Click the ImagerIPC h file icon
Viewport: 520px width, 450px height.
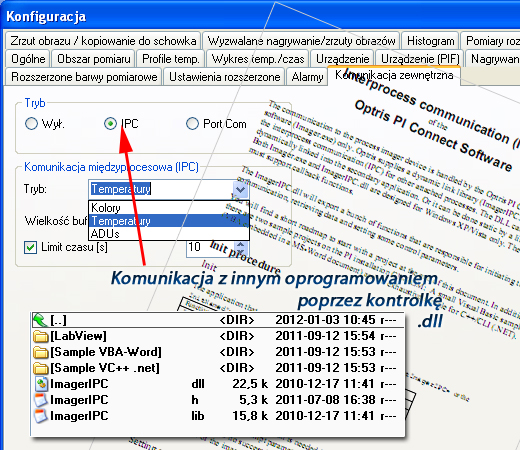[41, 400]
